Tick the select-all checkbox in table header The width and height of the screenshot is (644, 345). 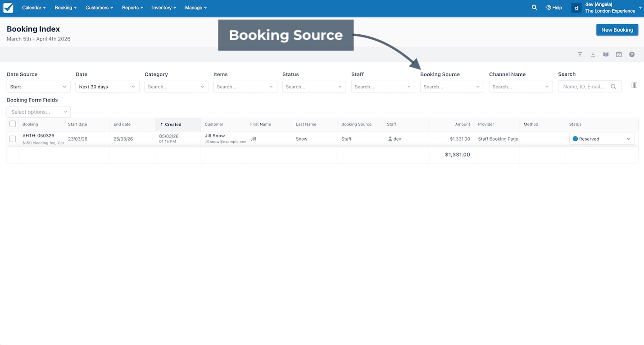(13, 124)
